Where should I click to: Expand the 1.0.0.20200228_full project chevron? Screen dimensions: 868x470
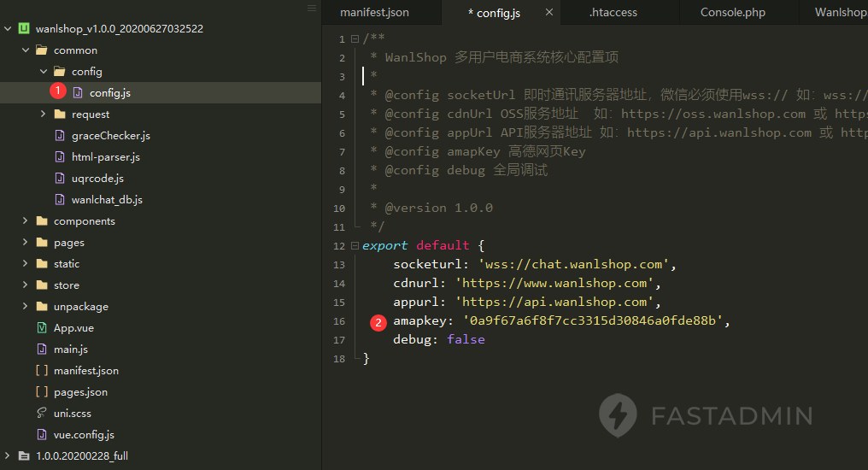(7, 455)
